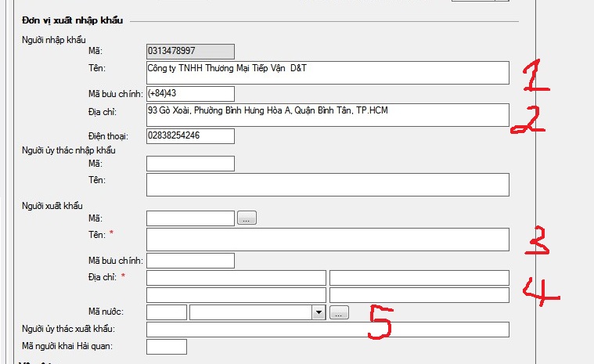Click the first-row left exporter Địa chỉ box
Image resolution: width=594 pixels, height=364 pixels.
coord(236,278)
